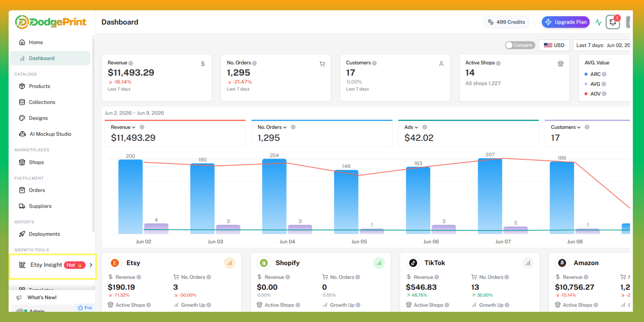Click the person icon on Customers card
The width and height of the screenshot is (644, 322).
tap(442, 64)
